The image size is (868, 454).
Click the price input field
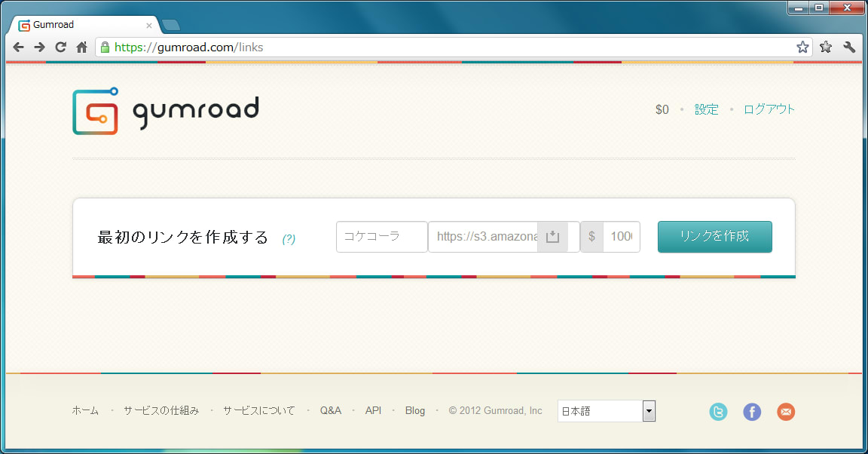pos(621,237)
